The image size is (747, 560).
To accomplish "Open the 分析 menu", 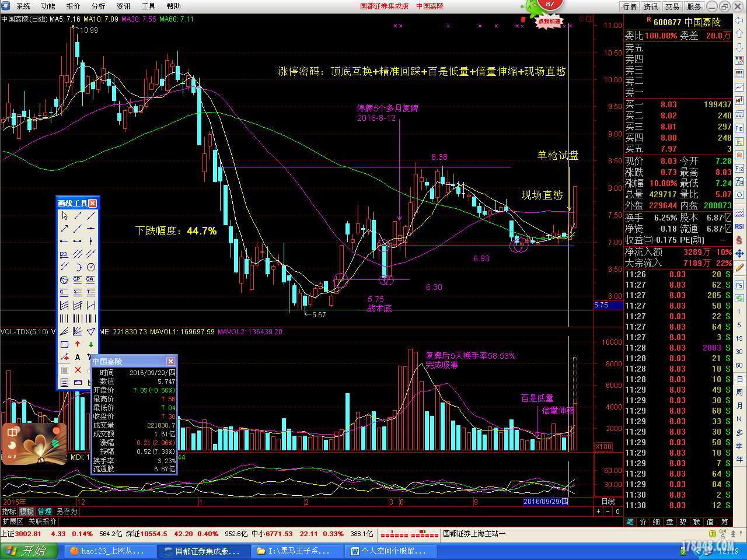I will [x=99, y=6].
